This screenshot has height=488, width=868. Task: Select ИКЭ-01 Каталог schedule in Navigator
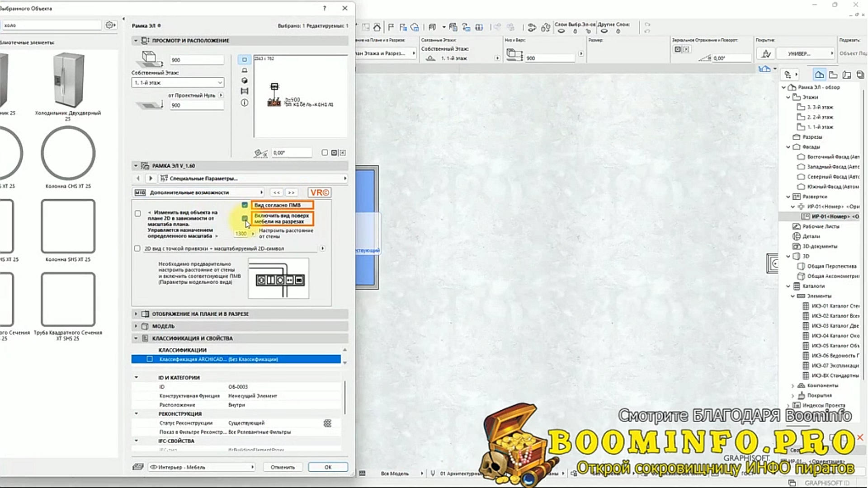[x=831, y=306]
